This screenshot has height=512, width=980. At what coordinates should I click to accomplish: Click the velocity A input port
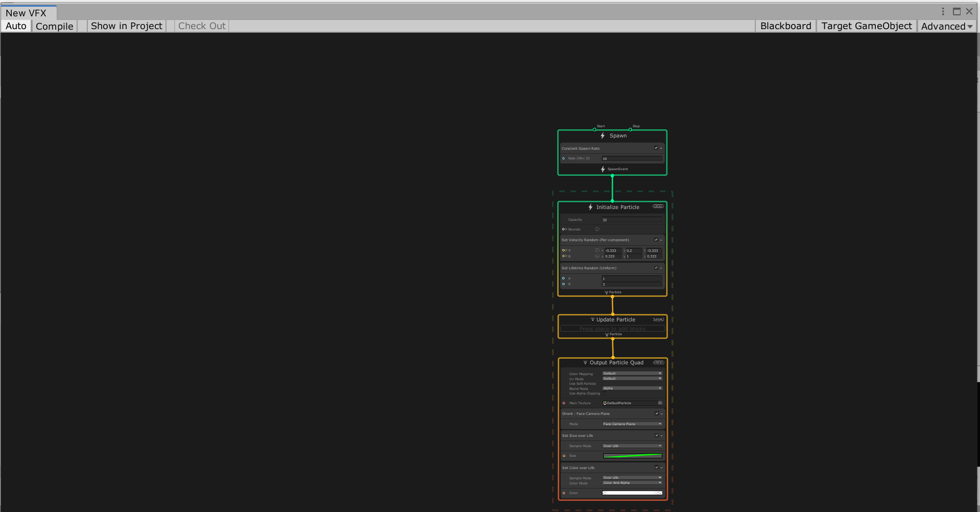[x=563, y=250]
